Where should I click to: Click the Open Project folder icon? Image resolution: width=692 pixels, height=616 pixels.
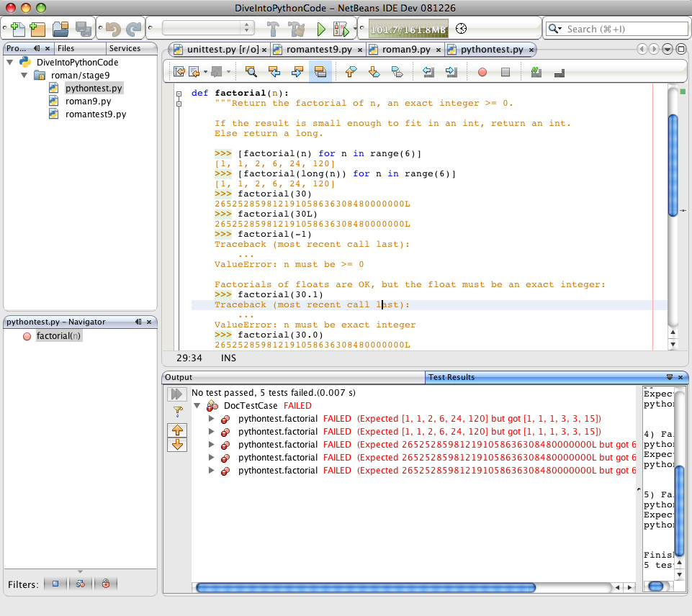(x=60, y=29)
